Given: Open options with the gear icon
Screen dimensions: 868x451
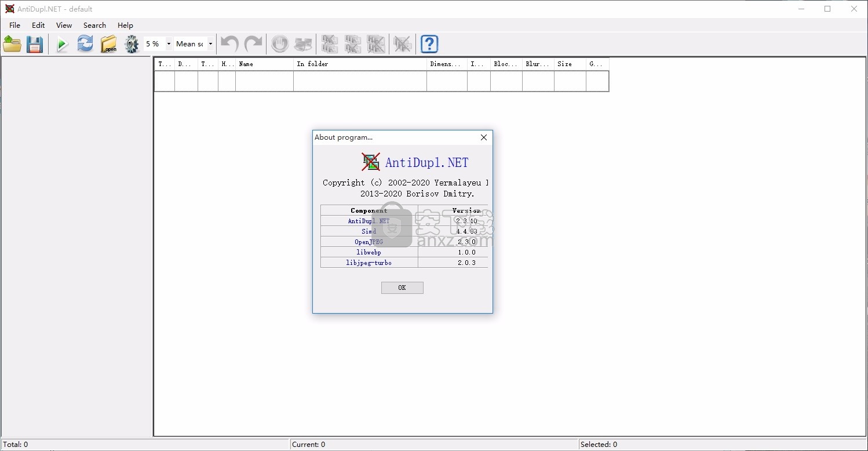Looking at the screenshot, I should click(x=132, y=44).
